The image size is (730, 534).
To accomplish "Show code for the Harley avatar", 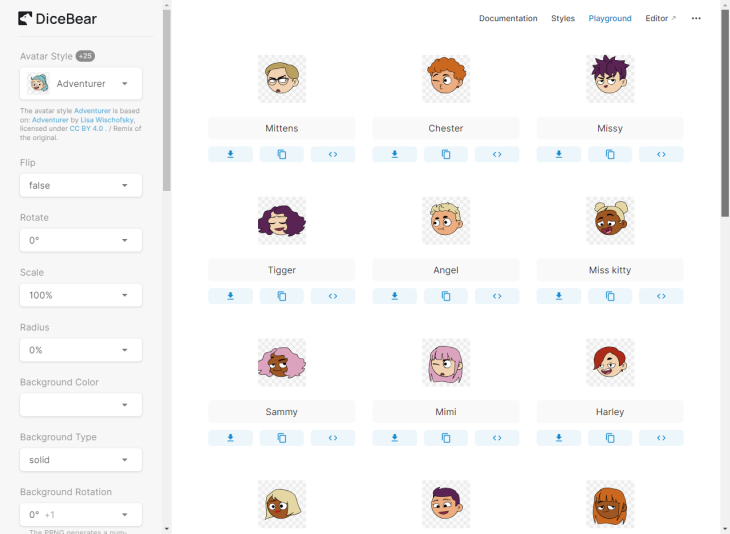I will pos(661,438).
